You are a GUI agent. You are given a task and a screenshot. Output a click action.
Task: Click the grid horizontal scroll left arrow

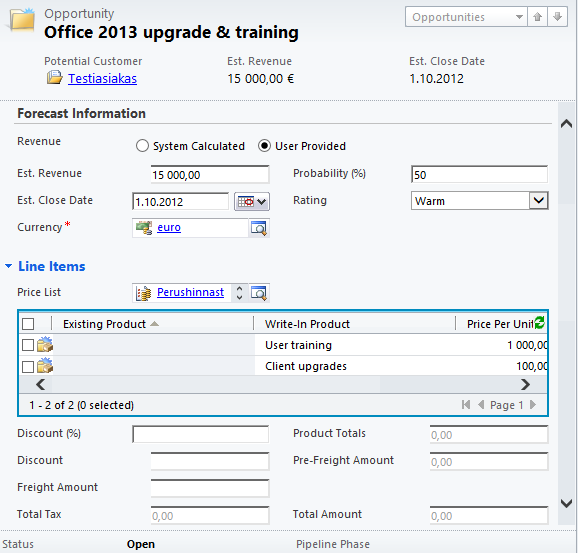(41, 385)
